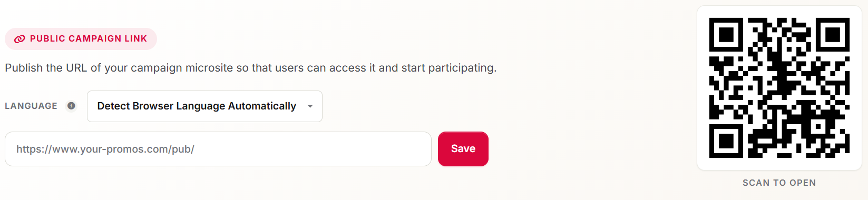Expand the language dropdown caret arrow
This screenshot has height=200, width=868.
tap(310, 106)
